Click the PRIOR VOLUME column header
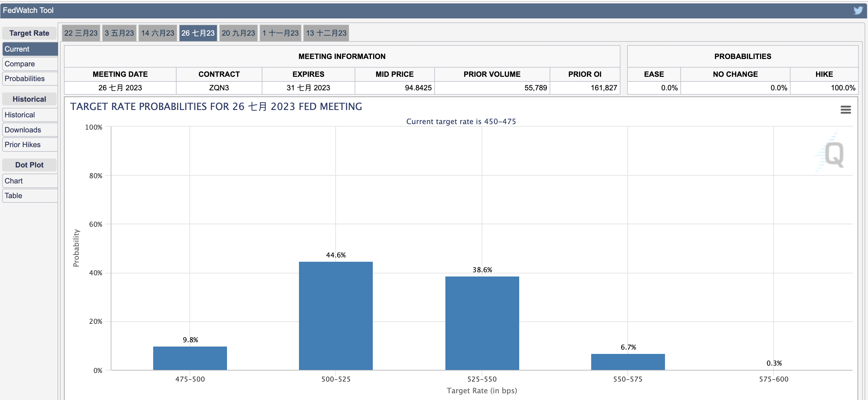Viewport: 868px width, 400px height. pos(492,74)
